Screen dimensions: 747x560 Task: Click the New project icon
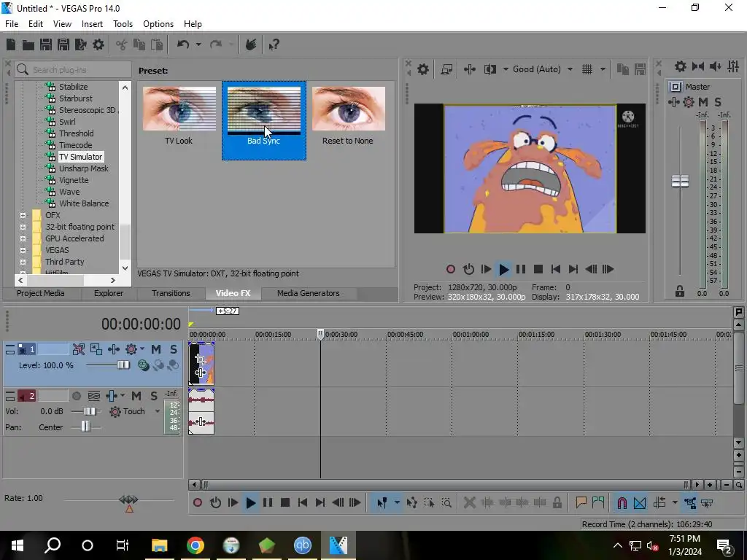coord(10,44)
